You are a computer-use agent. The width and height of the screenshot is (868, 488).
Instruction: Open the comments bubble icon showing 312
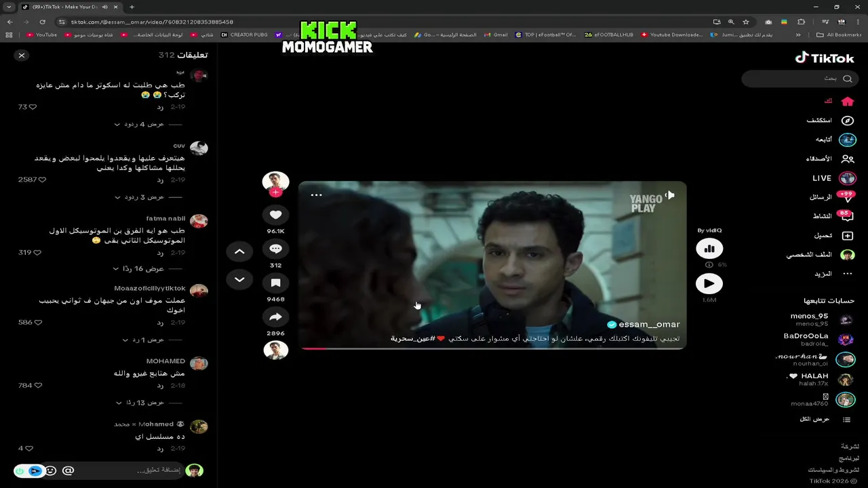[275, 249]
